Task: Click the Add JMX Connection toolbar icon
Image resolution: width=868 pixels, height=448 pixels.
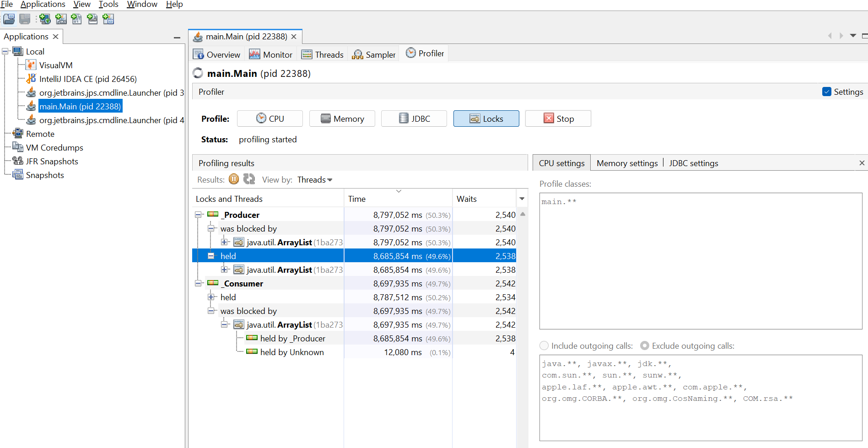Action: click(x=61, y=19)
